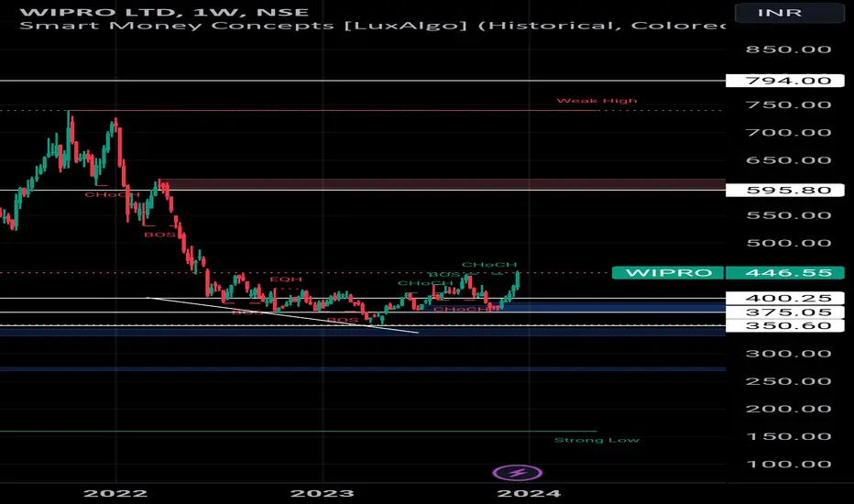Click the 100.00 price scale value
The height and width of the screenshot is (504, 854).
click(788, 465)
